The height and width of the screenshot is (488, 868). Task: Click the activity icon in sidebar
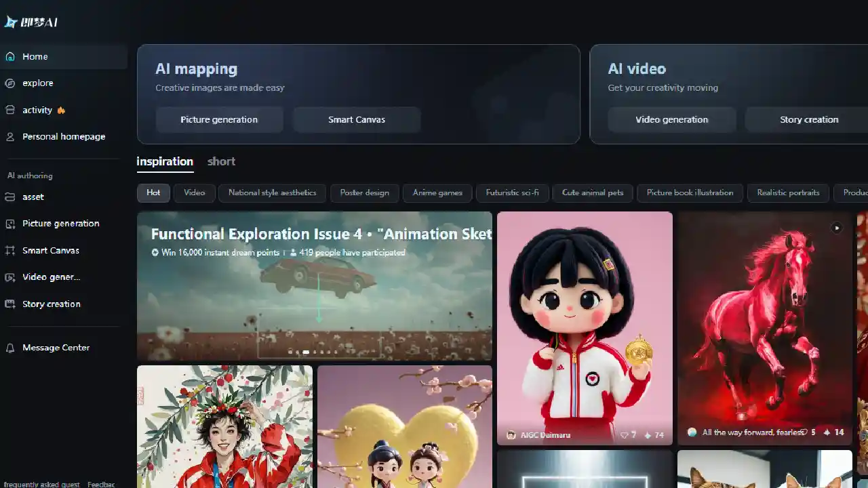(10, 110)
